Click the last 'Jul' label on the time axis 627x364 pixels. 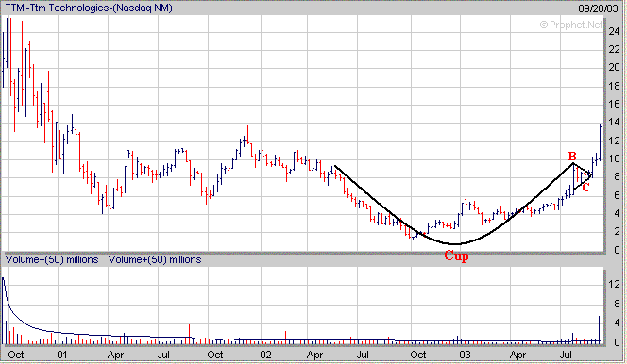pyautogui.click(x=566, y=355)
